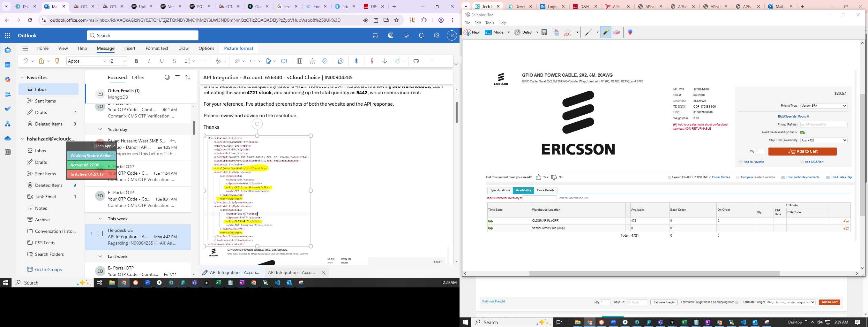This screenshot has width=868, height=327.
Task: Collapse the hshahzad@vcloudc account folders
Action: pos(22,139)
